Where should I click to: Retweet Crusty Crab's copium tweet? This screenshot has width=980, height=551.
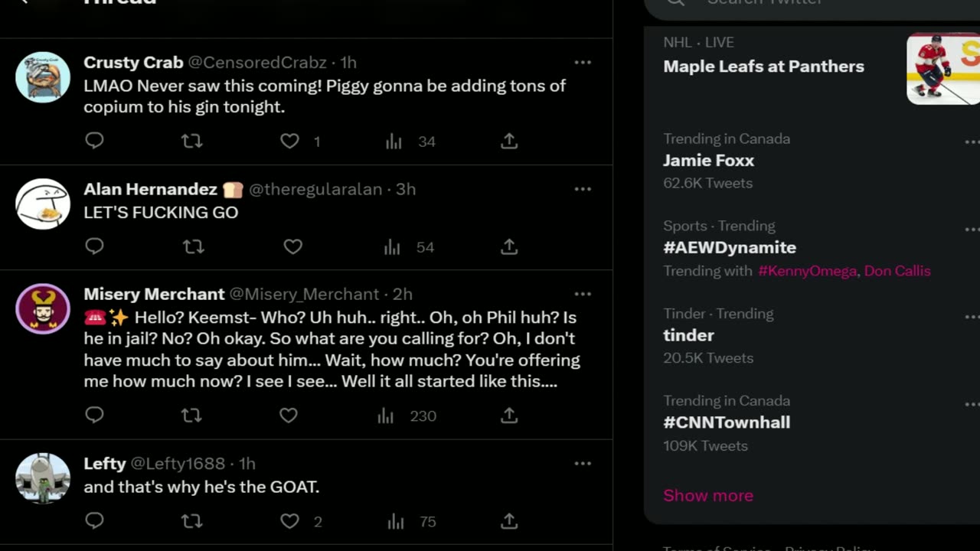point(191,141)
